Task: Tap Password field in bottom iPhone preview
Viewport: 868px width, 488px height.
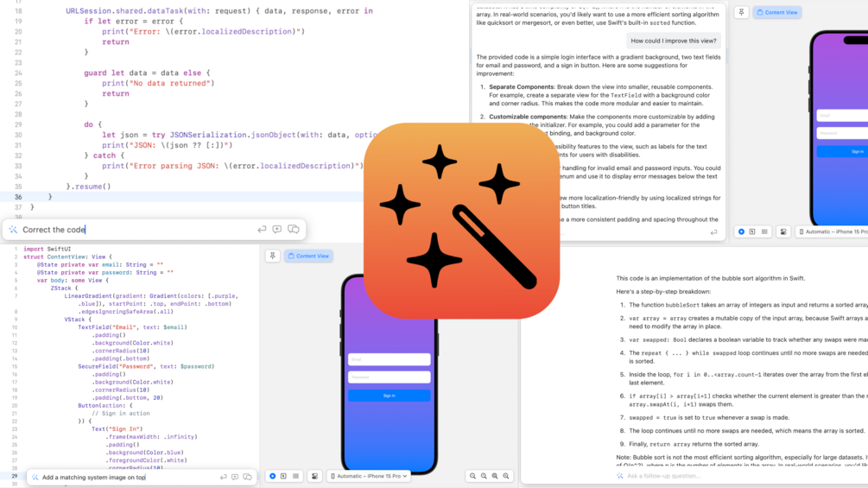Action: (390, 377)
